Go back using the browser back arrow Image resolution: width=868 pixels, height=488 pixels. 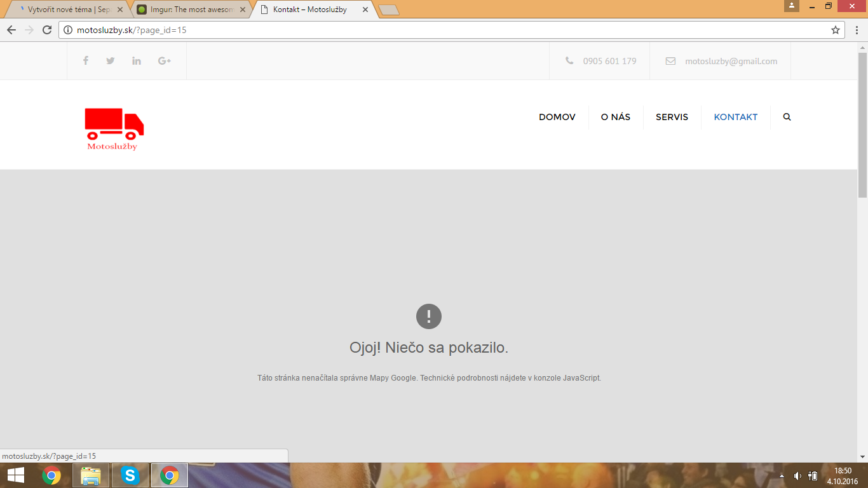tap(11, 30)
